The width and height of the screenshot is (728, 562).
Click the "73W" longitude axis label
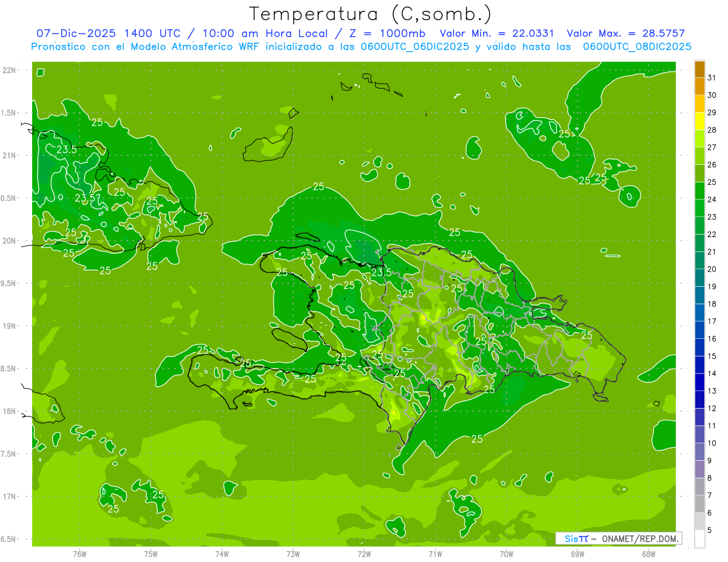pos(293,554)
